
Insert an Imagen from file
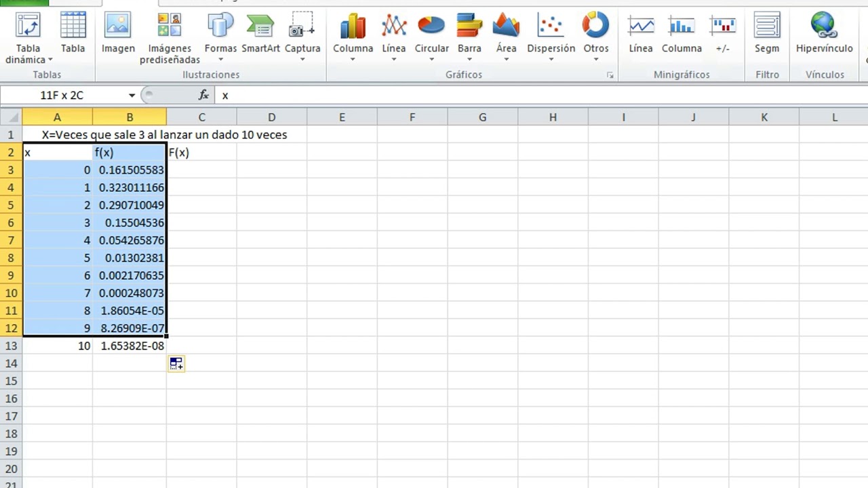[x=118, y=34]
